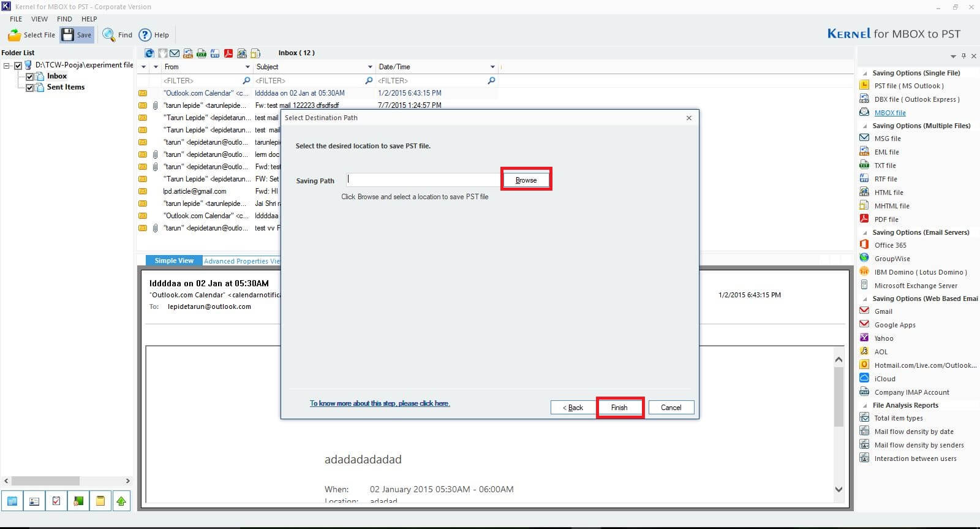
Task: Close the Select Destination Path dialog
Action: [x=689, y=118]
